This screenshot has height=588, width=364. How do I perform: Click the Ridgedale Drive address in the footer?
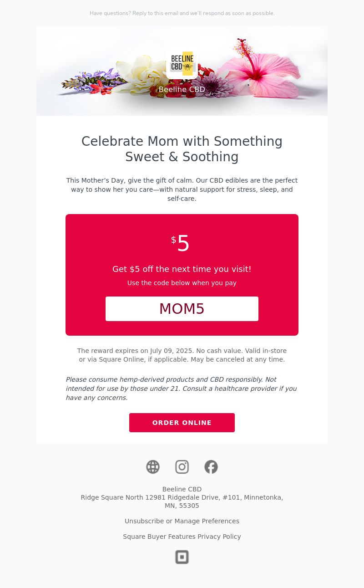pyautogui.click(x=182, y=497)
